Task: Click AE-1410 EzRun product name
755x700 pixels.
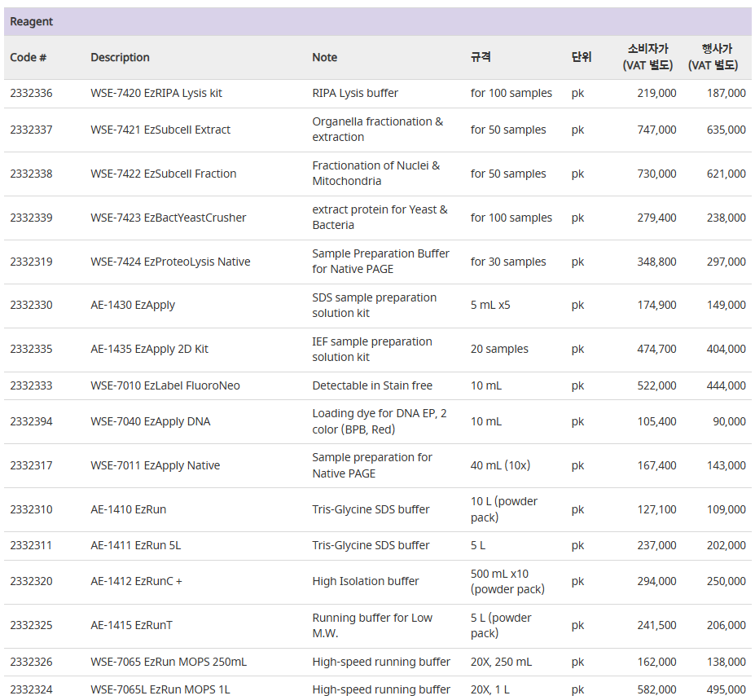Action: (x=128, y=509)
